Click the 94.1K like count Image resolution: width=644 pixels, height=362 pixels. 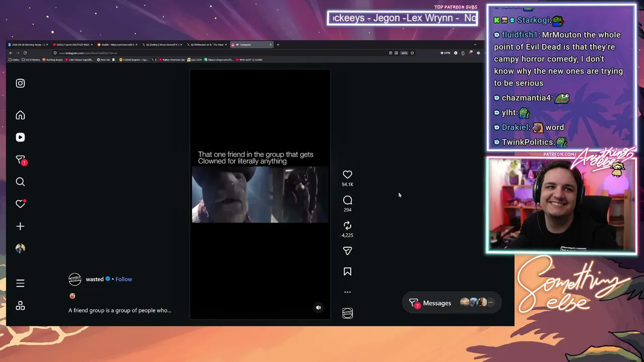(347, 185)
